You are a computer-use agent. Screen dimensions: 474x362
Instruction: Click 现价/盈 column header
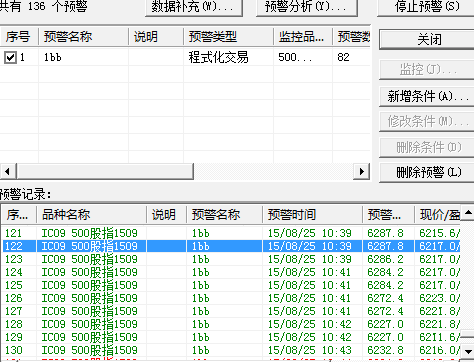point(437,215)
